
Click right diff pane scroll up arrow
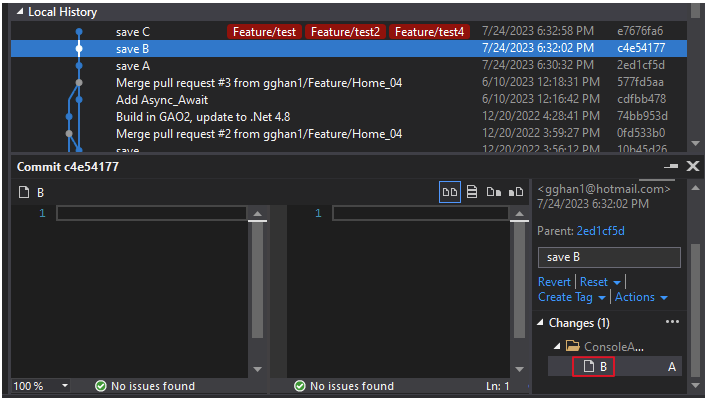[519, 214]
